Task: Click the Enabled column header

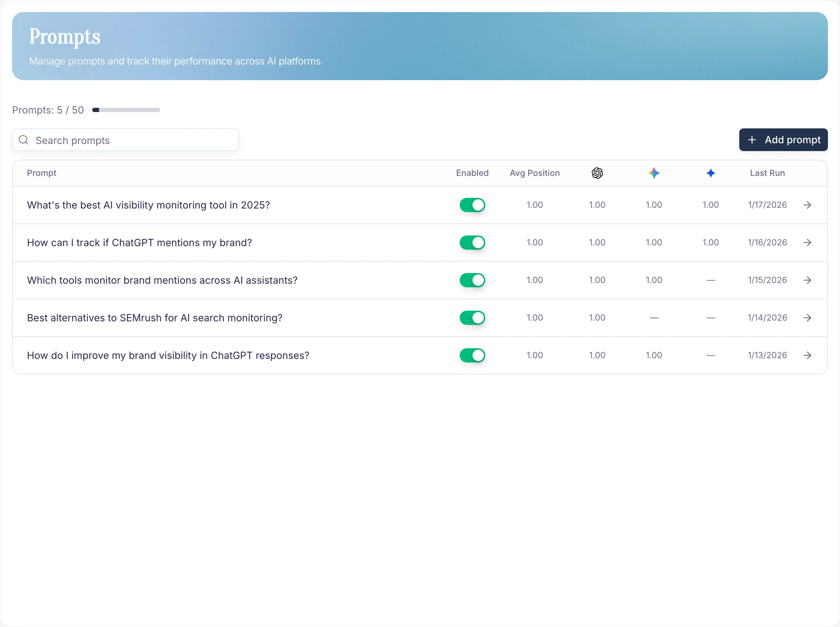Action: click(472, 173)
